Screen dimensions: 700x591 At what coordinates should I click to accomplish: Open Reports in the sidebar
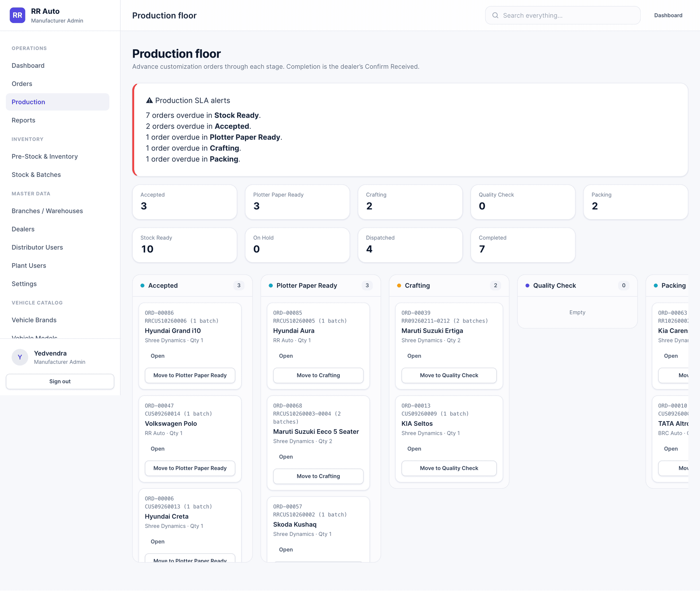[58, 120]
